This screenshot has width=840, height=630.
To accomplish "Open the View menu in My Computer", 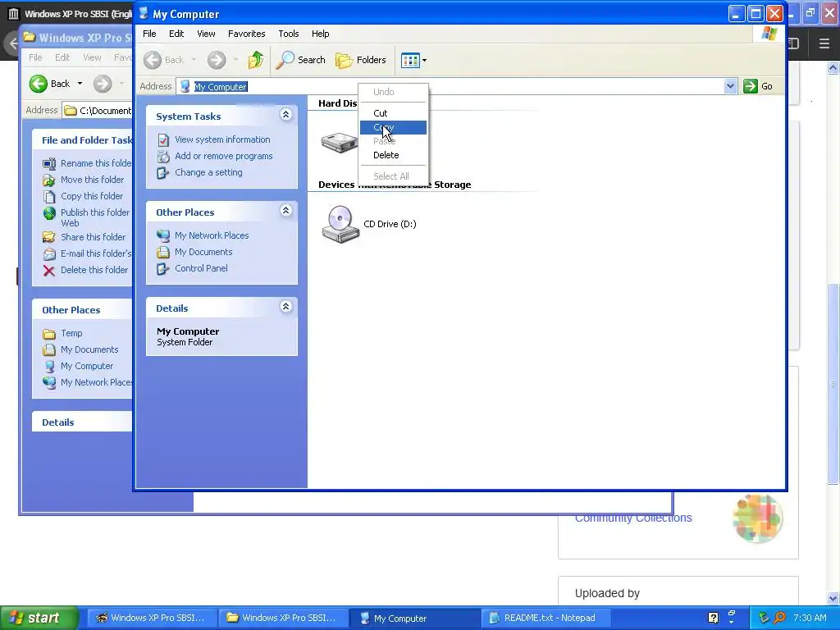I will [206, 34].
